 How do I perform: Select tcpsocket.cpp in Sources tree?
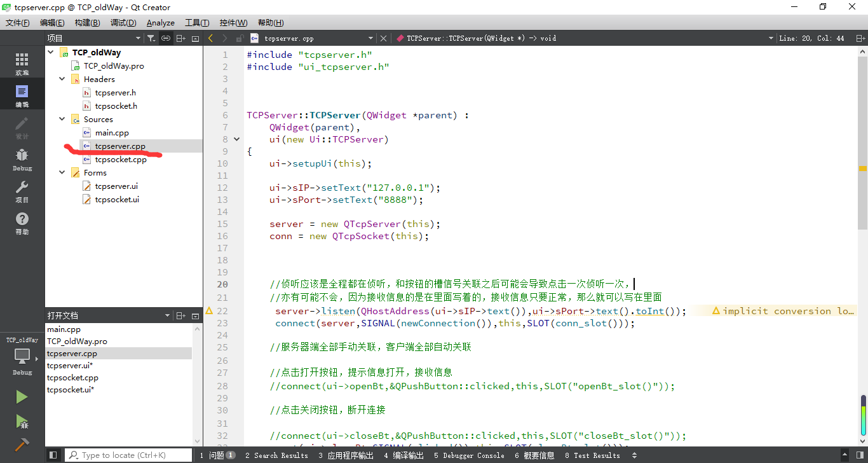pos(121,159)
